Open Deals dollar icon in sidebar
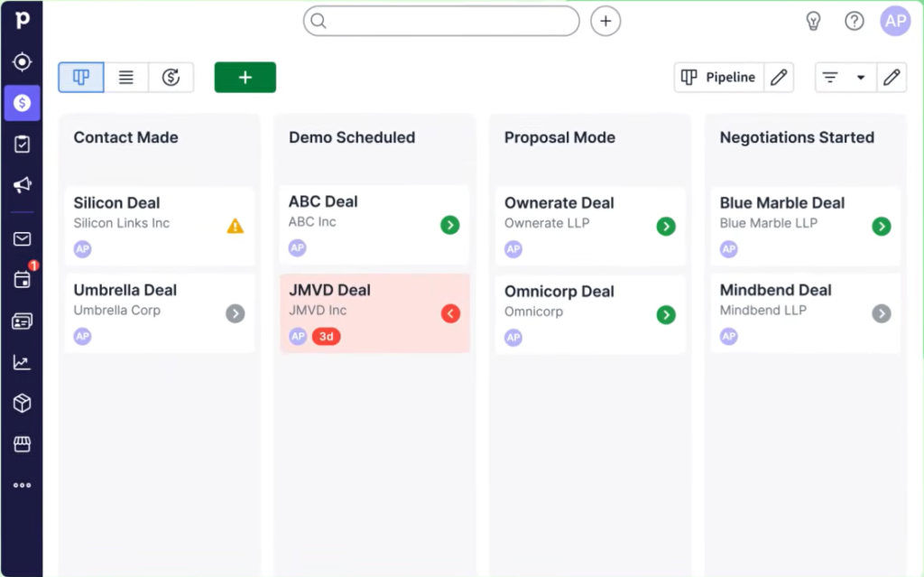 click(22, 103)
